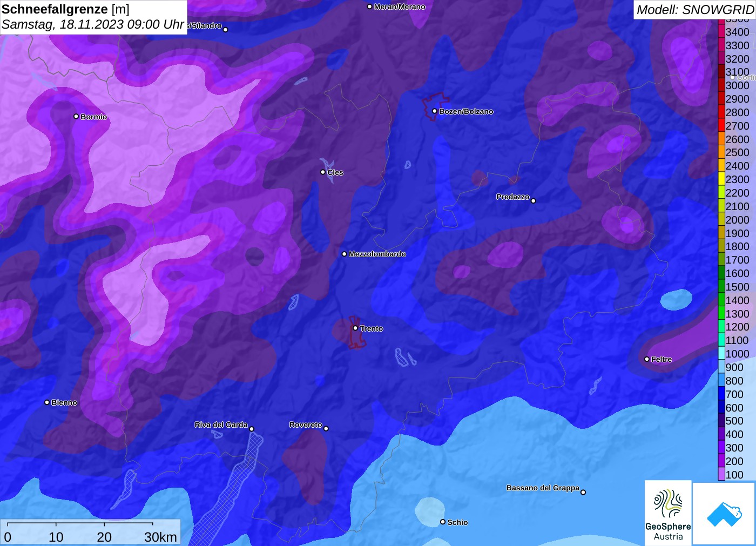The width and height of the screenshot is (756, 546).
Task: Select the Riva del Garda marker
Action: [252, 429]
